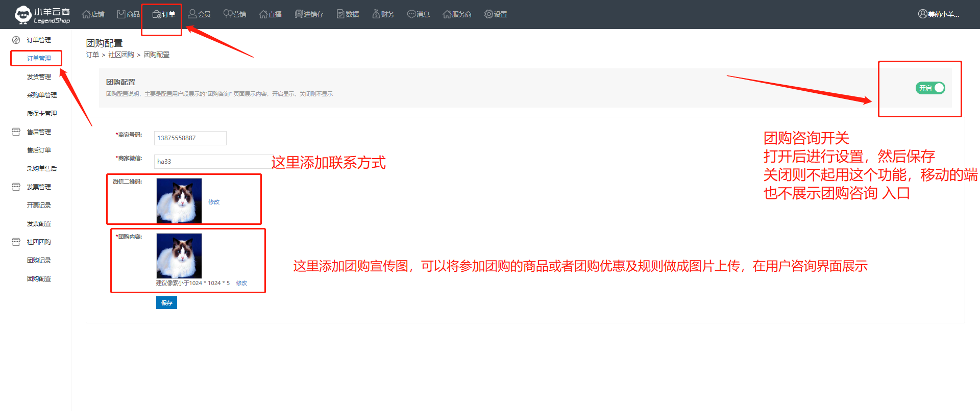Click 社区团购 in the breadcrumb
The height and width of the screenshot is (411, 980).
(121, 55)
